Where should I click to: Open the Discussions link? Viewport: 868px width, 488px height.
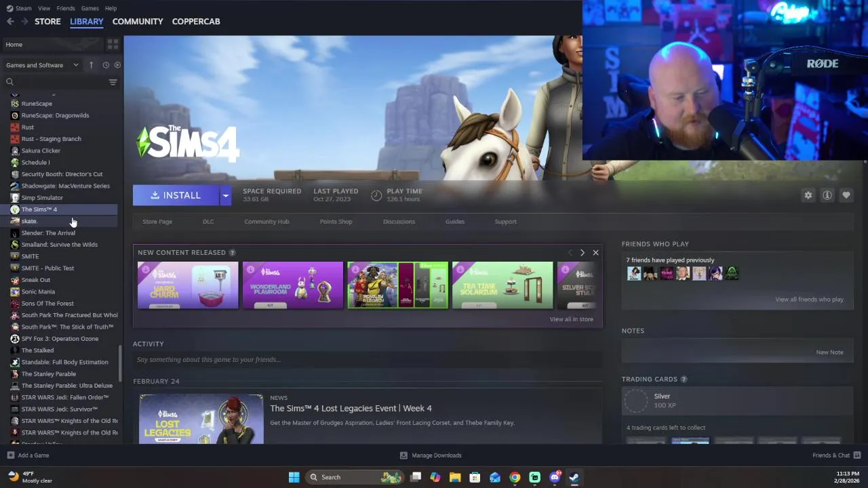(399, 222)
